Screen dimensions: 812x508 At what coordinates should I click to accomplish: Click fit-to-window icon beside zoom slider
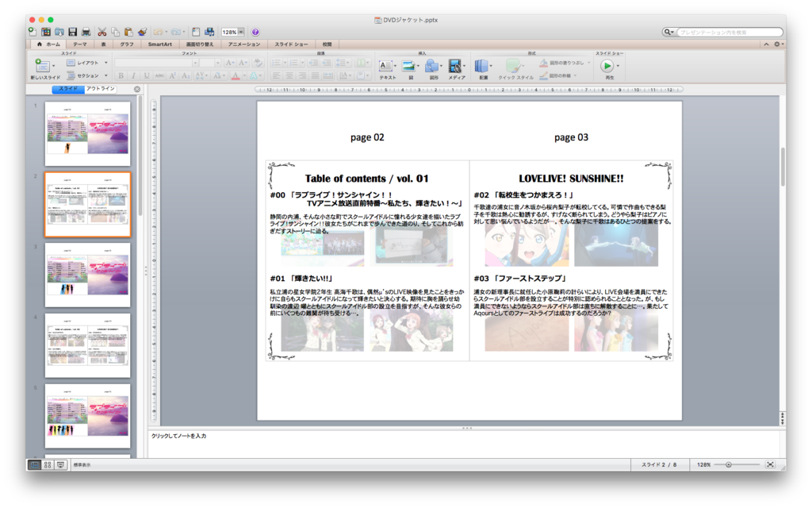[x=770, y=464]
